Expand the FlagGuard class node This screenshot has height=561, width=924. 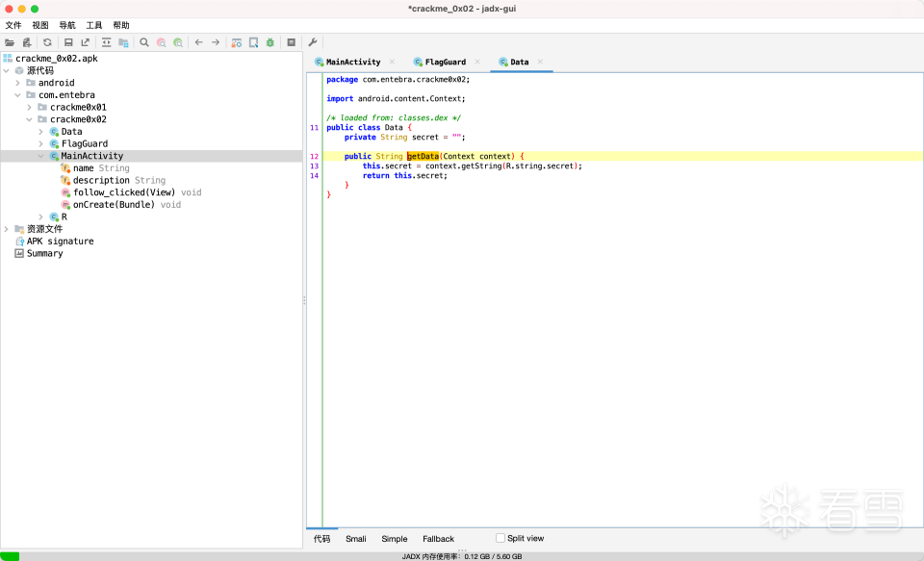tap(40, 143)
